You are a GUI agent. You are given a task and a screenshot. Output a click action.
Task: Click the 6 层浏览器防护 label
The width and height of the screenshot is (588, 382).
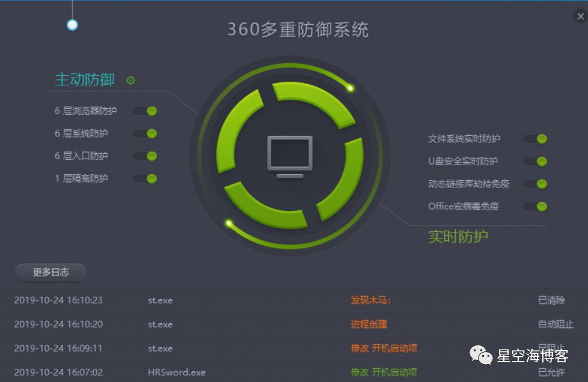coord(86,111)
